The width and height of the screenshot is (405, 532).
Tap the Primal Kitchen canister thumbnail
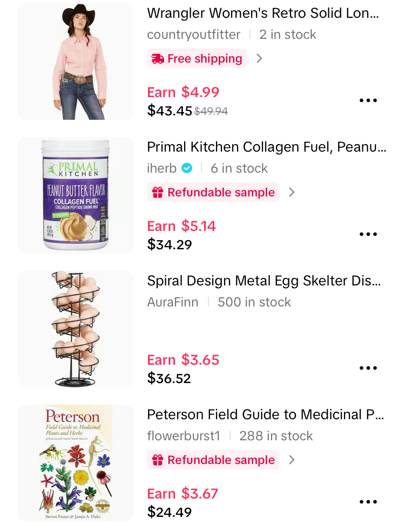(x=76, y=195)
